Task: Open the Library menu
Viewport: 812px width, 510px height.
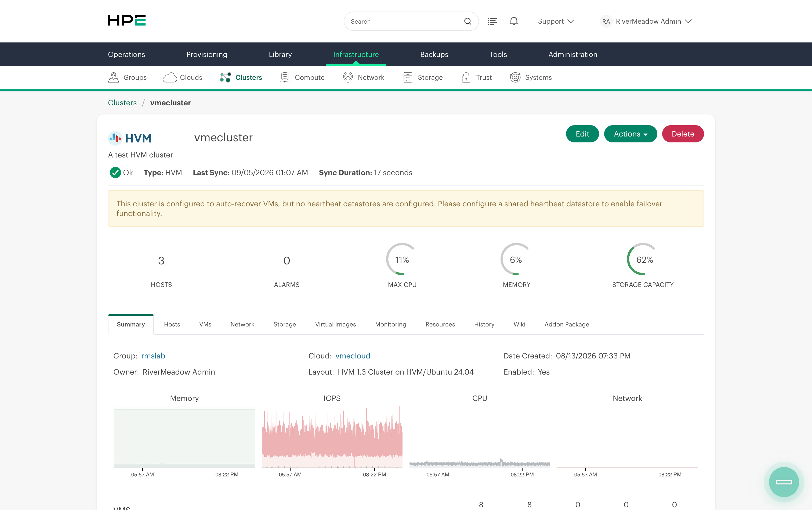Action: (280, 54)
